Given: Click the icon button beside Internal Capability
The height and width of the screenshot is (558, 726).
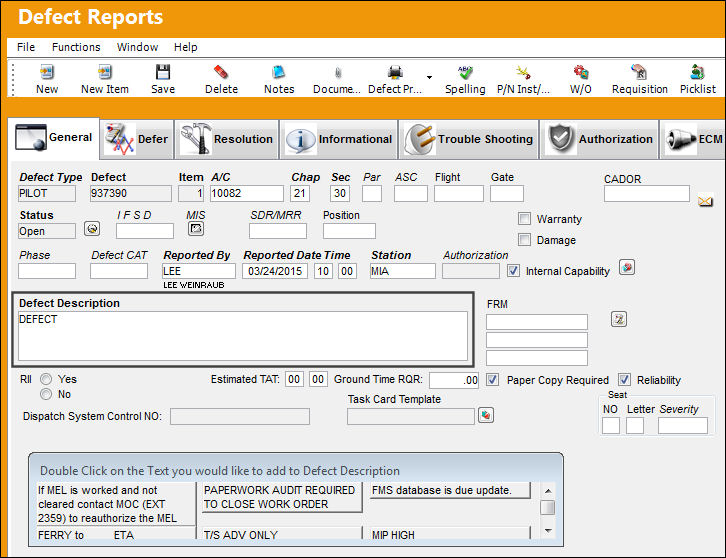Looking at the screenshot, I should tap(626, 267).
